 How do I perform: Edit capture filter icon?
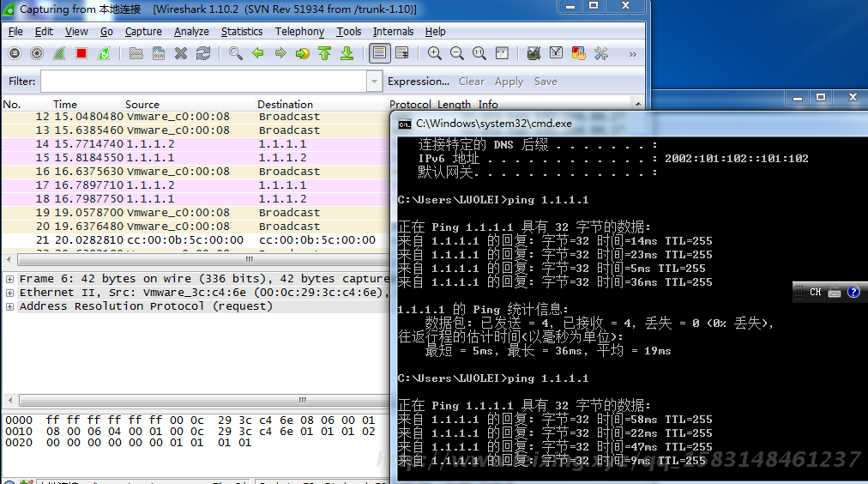tap(533, 53)
